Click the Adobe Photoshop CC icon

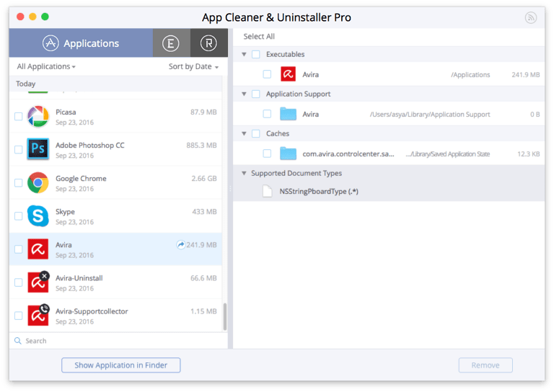38,149
